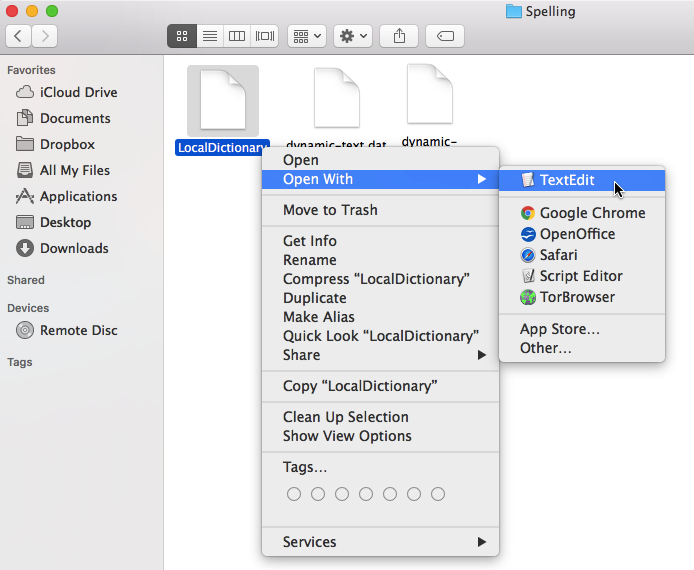Choose OpenOffice in Open With submenu
This screenshot has width=694, height=570.
tap(582, 234)
